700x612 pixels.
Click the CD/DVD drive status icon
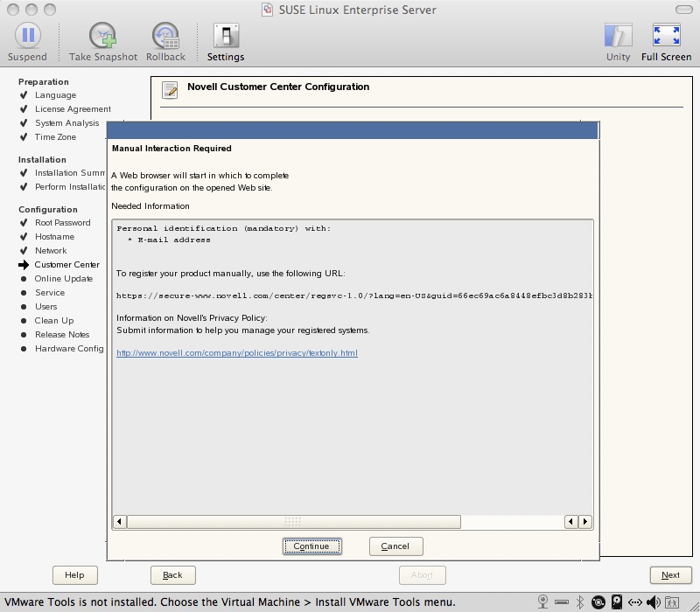click(x=598, y=602)
